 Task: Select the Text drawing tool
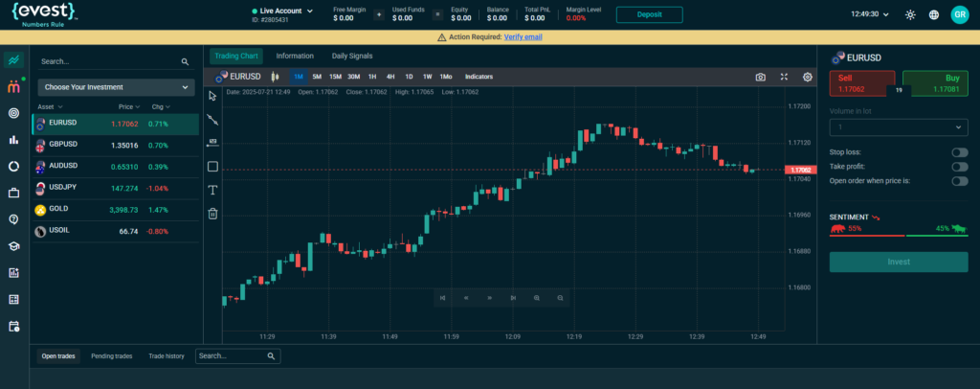[x=212, y=190]
